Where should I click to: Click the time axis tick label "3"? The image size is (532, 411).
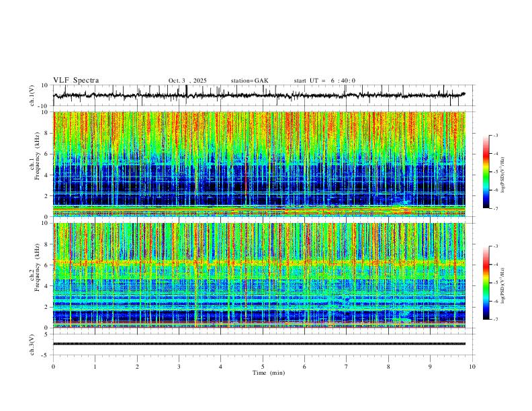tap(179, 367)
